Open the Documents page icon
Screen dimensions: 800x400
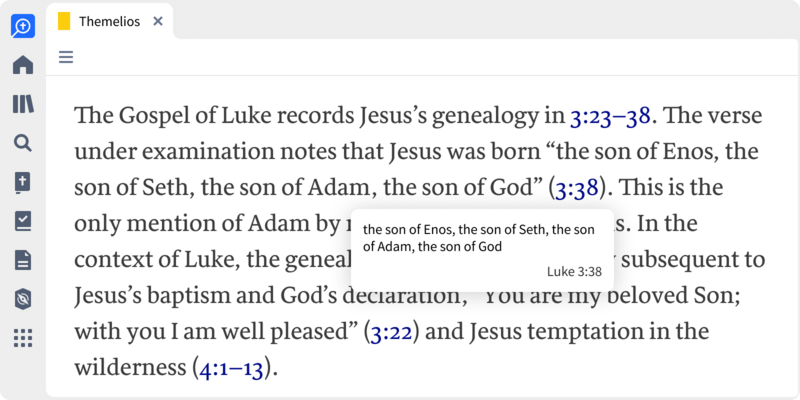(x=23, y=260)
